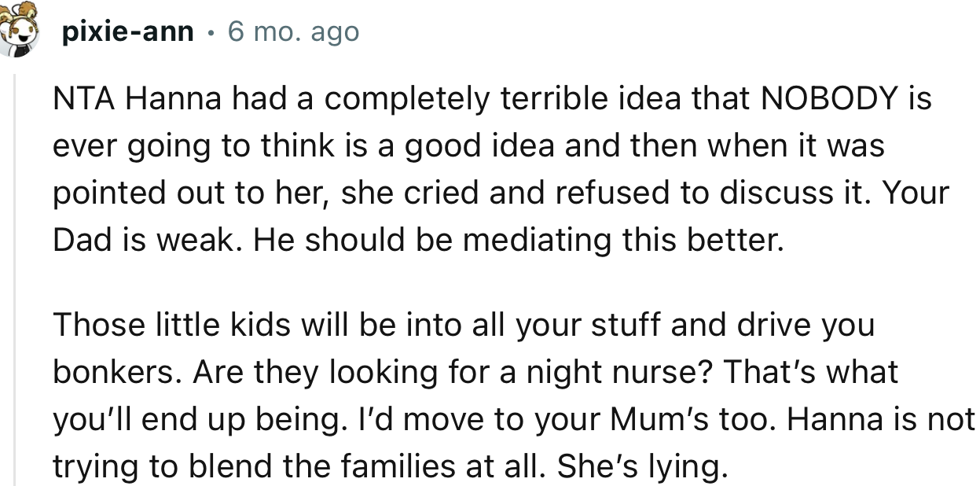Click the capitalized word "NOBODY"
The image size is (980, 486).
tap(829, 100)
